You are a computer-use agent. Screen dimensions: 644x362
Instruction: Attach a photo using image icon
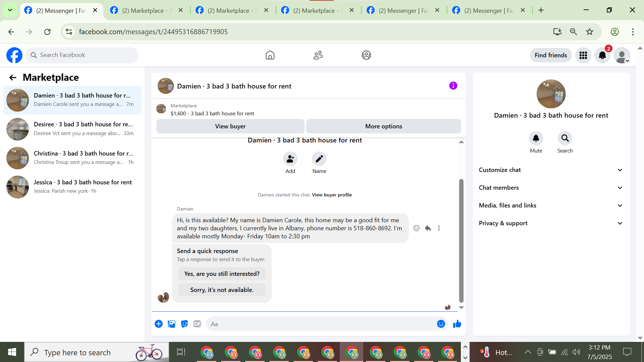coord(171,324)
